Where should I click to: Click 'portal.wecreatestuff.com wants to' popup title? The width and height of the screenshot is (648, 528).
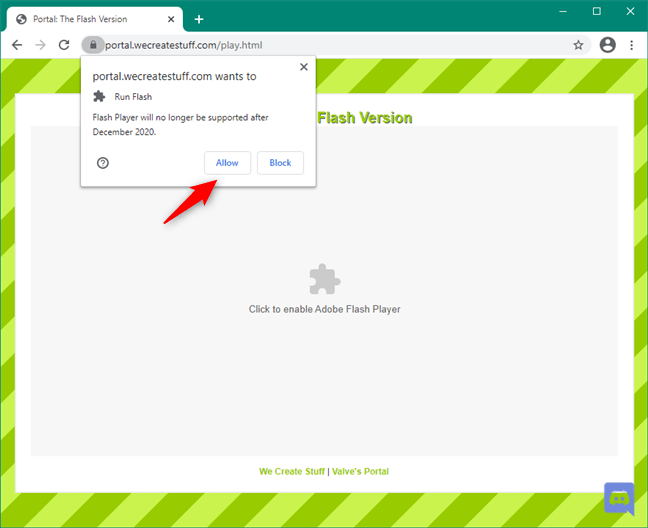174,76
